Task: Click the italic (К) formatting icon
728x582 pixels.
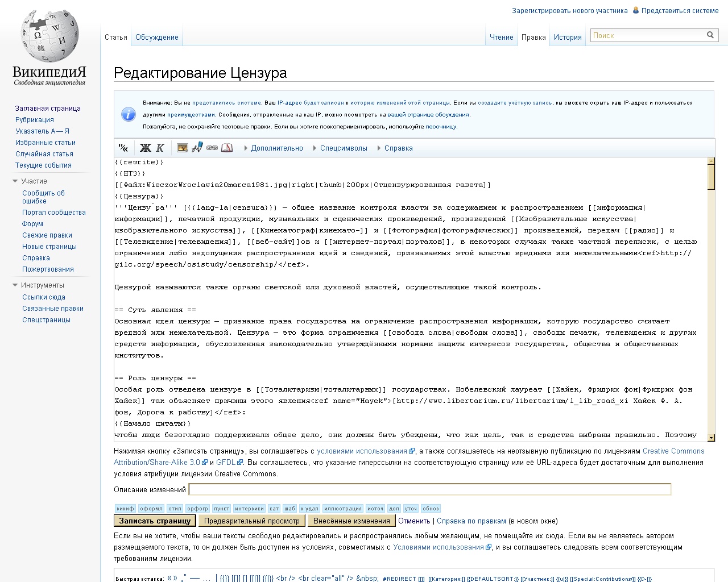Action: [x=160, y=148]
